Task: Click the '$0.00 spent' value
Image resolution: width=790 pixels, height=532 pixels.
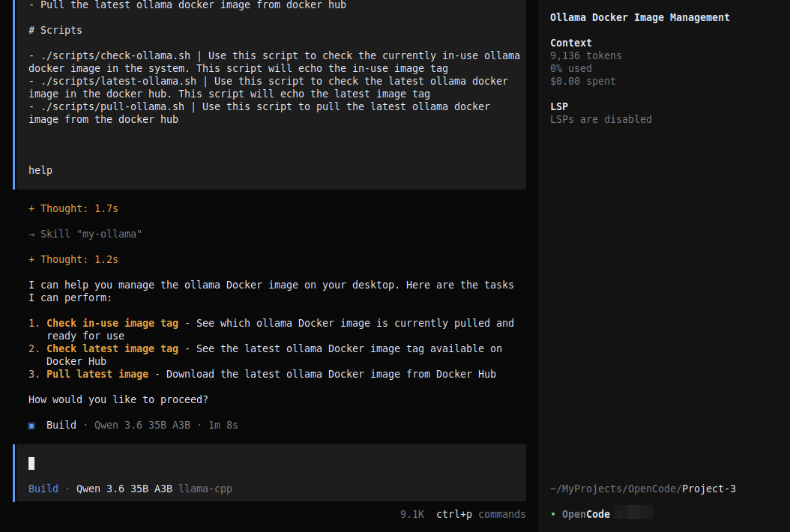Action: click(583, 81)
